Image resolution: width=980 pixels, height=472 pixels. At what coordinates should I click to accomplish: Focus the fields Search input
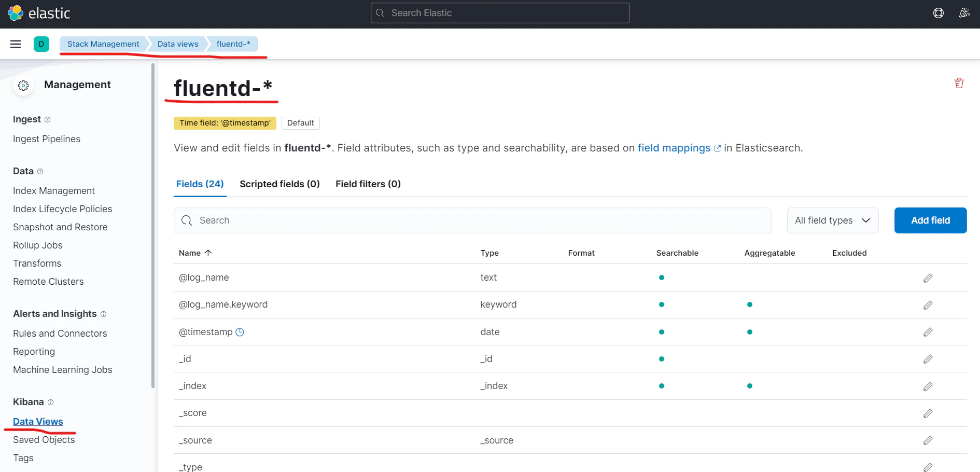(x=472, y=220)
